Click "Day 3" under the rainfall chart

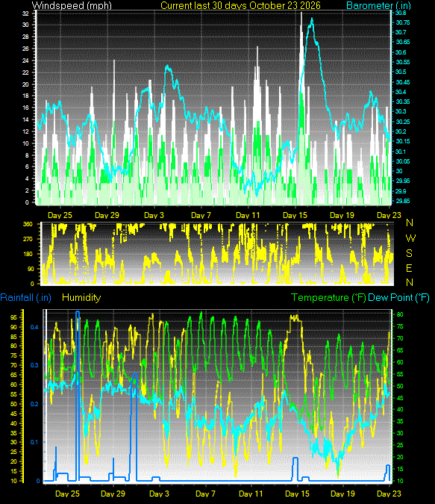click(159, 494)
